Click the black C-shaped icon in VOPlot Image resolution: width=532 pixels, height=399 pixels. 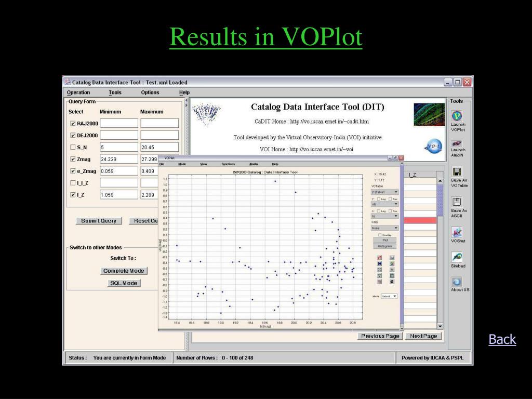(x=392, y=282)
